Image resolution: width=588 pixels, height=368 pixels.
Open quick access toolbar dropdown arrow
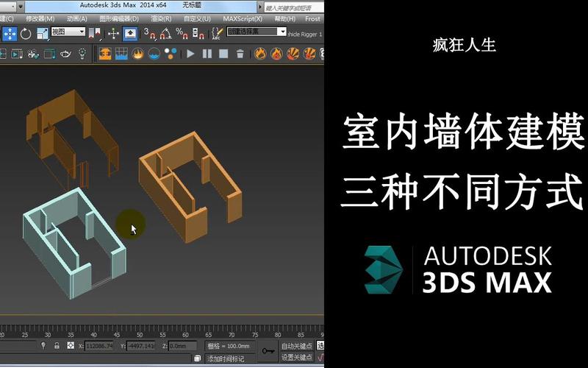pos(21,7)
